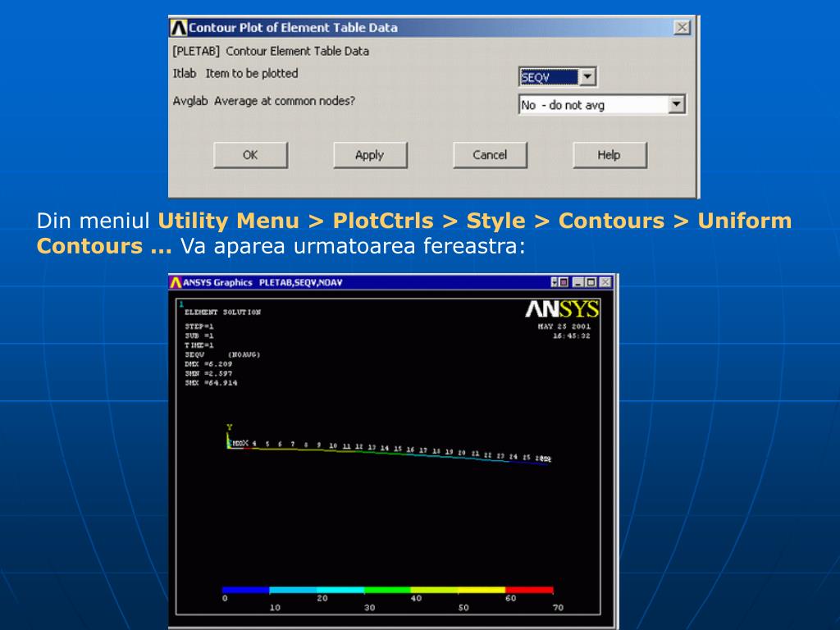
Task: Select the SEQV value in Itlab combo box
Action: pos(549,77)
